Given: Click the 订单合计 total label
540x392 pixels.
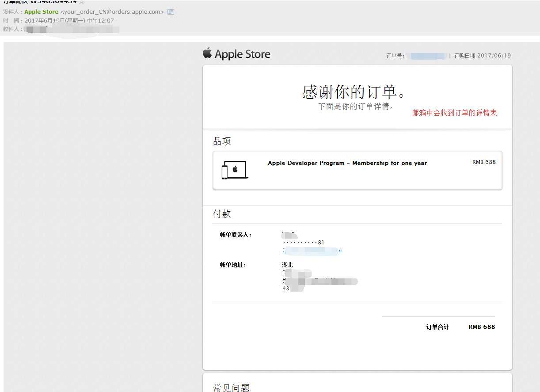Looking at the screenshot, I should click(437, 327).
